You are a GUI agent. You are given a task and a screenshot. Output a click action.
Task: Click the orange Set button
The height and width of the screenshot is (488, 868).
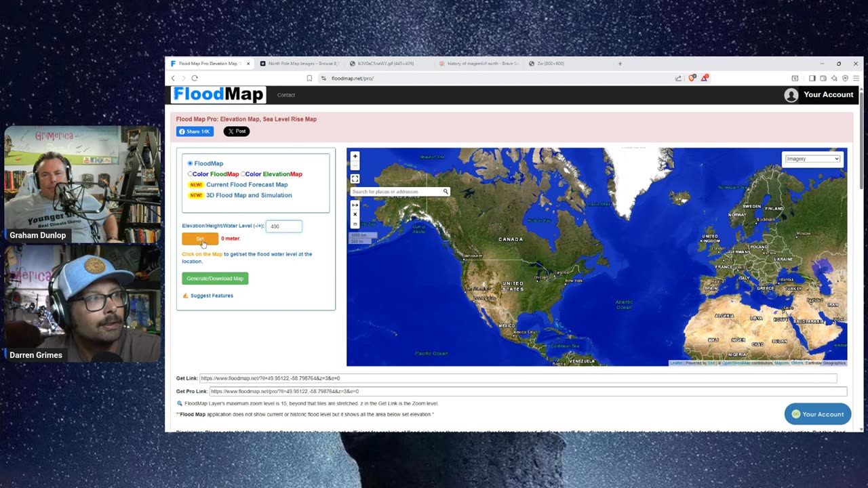pyautogui.click(x=200, y=239)
